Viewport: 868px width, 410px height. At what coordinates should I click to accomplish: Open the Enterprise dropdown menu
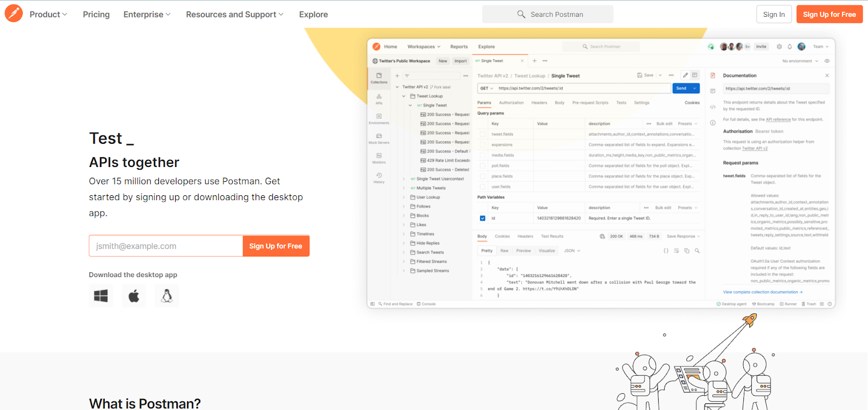(x=147, y=15)
